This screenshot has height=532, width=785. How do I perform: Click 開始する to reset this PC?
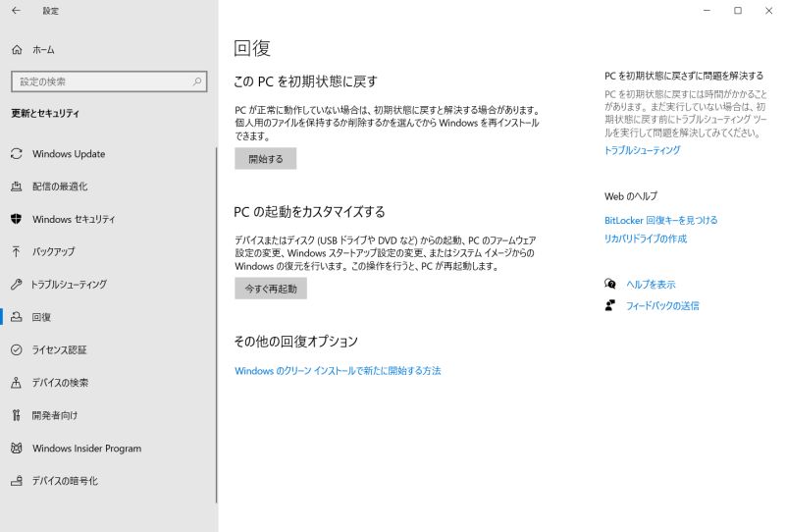[x=265, y=158]
